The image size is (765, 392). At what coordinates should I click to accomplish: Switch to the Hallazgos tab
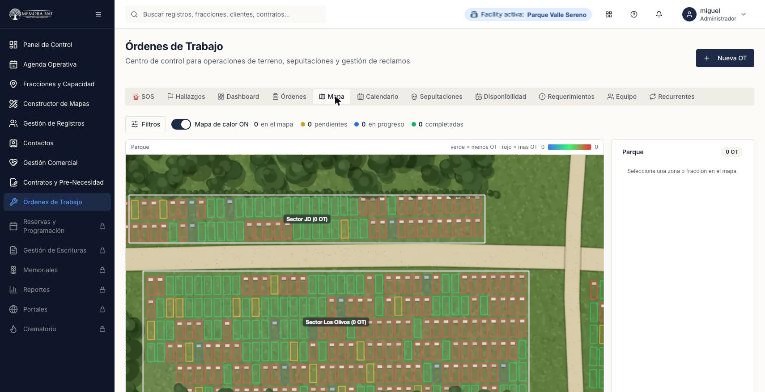(186, 97)
